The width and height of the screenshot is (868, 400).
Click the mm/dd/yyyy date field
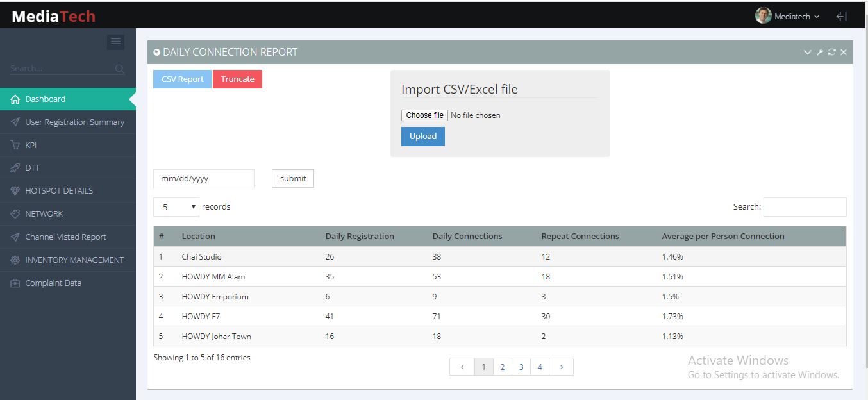point(203,179)
